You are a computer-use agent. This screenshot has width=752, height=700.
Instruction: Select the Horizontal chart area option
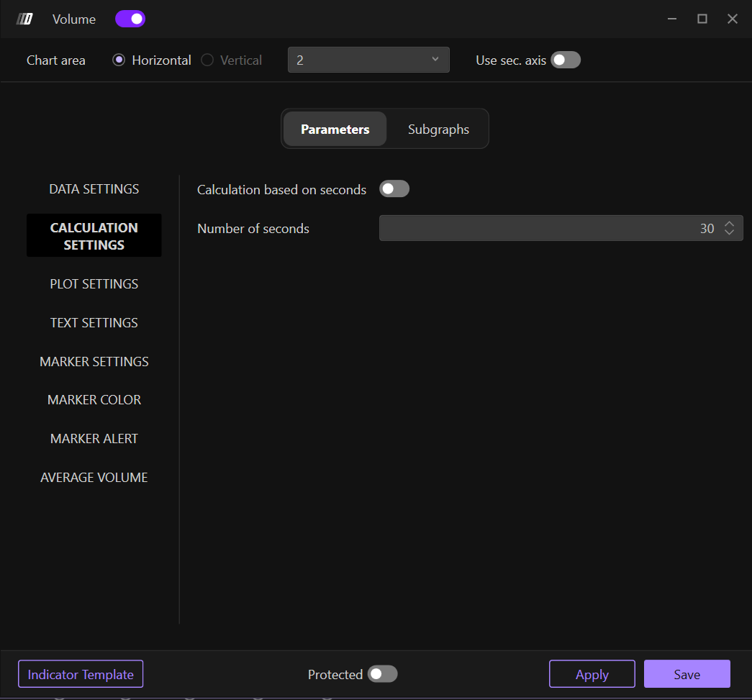point(119,60)
